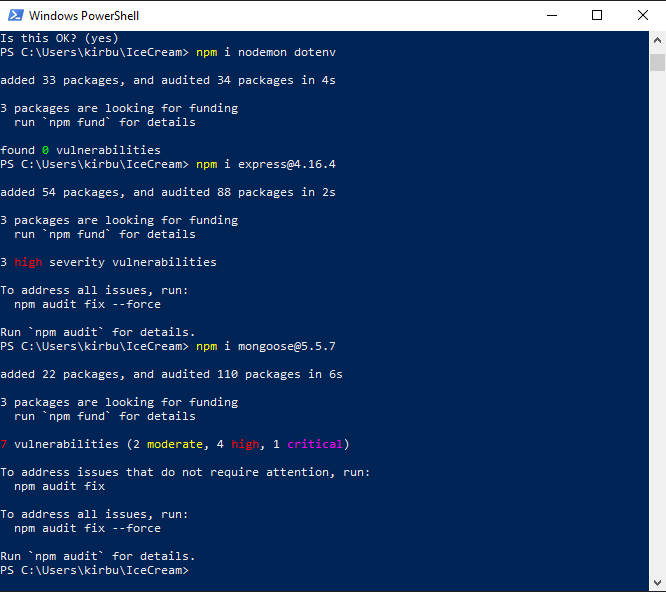Click 'found 0 vulnerabilities' line

point(80,150)
